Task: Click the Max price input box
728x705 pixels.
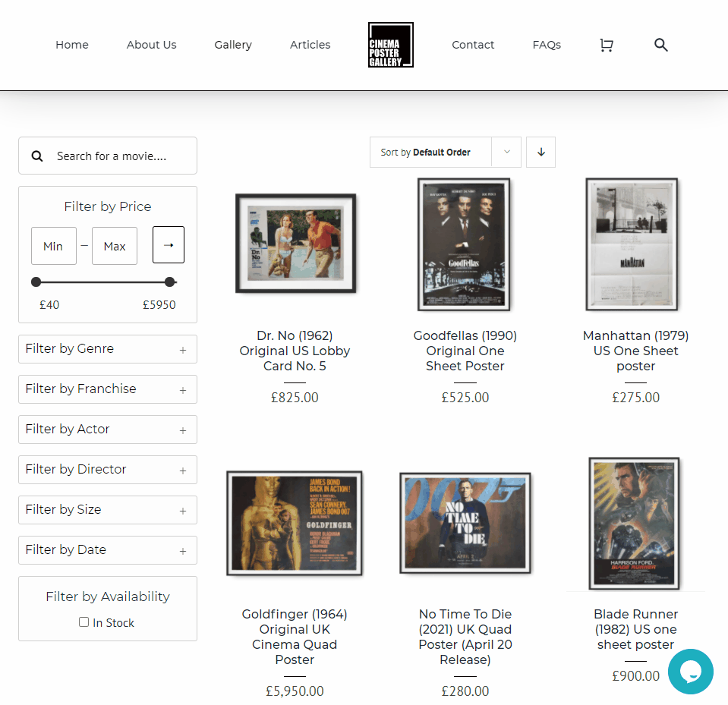Action: click(x=115, y=246)
